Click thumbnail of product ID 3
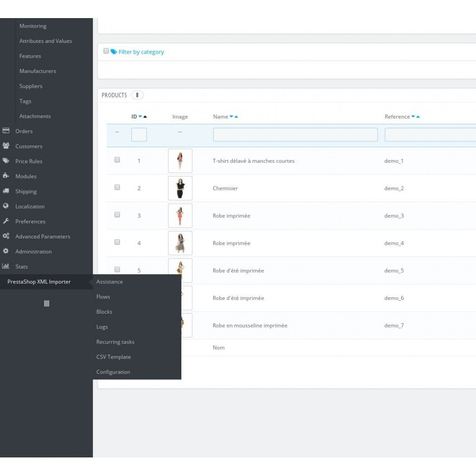Viewport: 476px width, 476px height. 180,216
